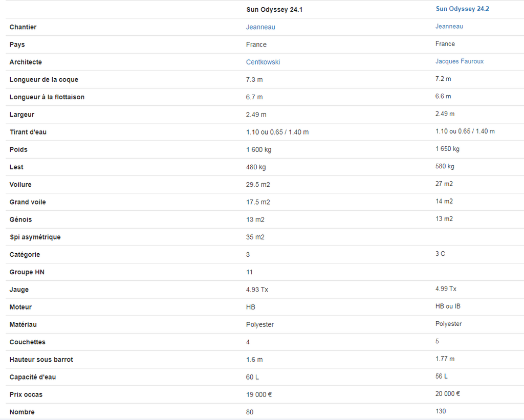Viewport: 524px width, 420px height.
Task: Click the Voilure row label
Action: click(20, 185)
